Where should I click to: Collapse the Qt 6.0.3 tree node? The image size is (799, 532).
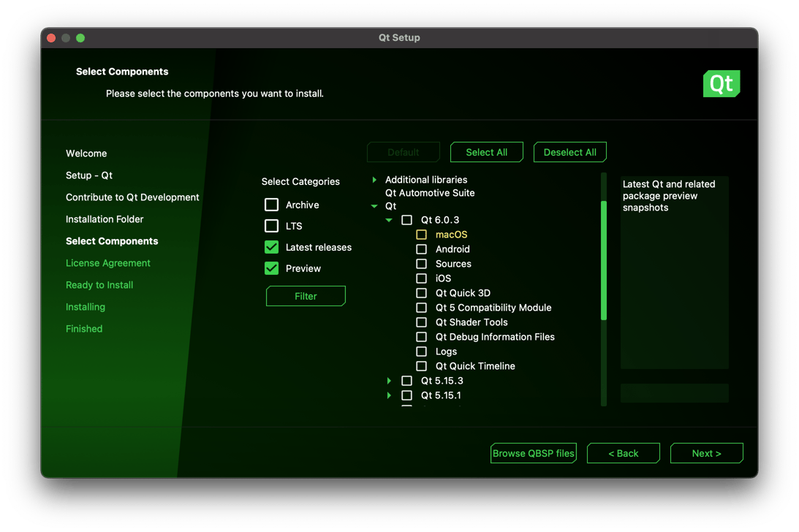coord(389,220)
